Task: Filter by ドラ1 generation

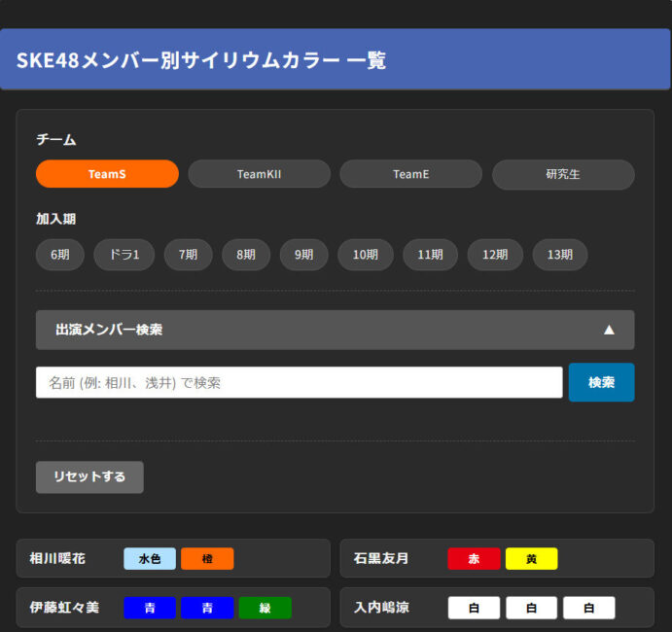Action: pyautogui.click(x=124, y=255)
